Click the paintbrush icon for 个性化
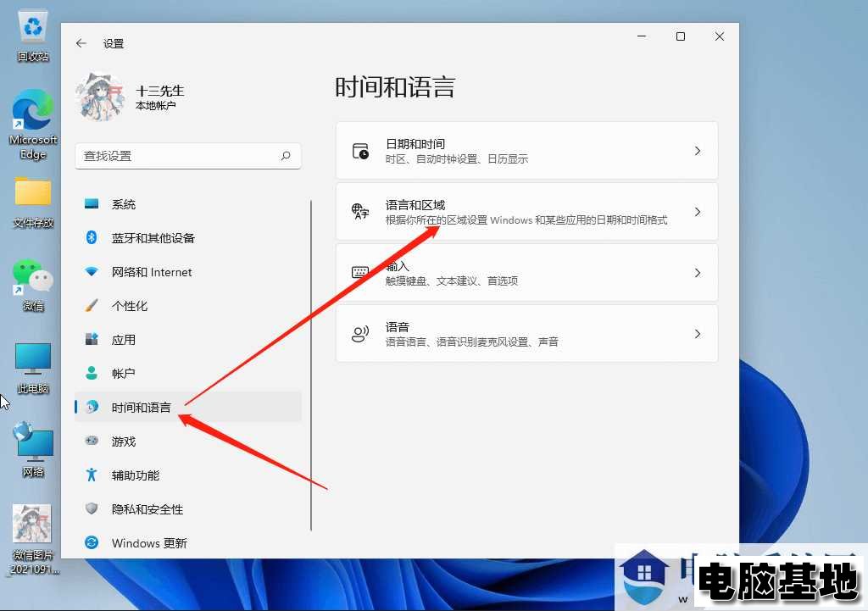Screen dimensions: 868x611 tap(92, 305)
